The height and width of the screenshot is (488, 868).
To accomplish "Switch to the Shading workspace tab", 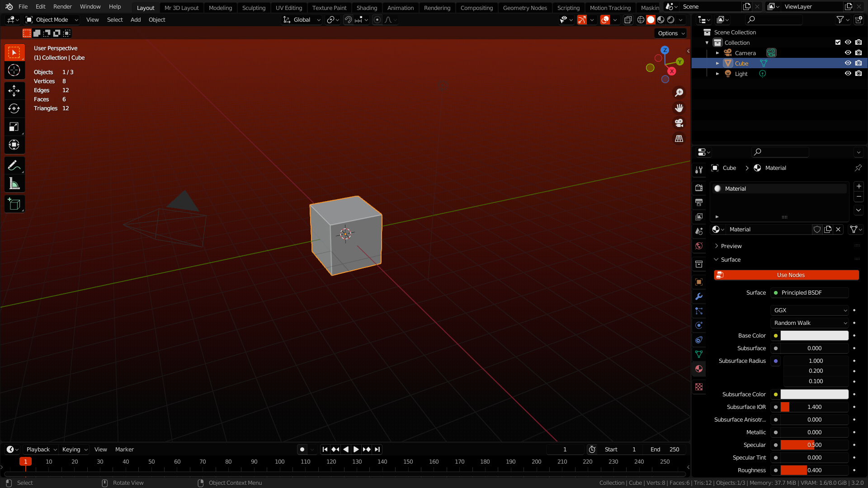I will pyautogui.click(x=367, y=8).
